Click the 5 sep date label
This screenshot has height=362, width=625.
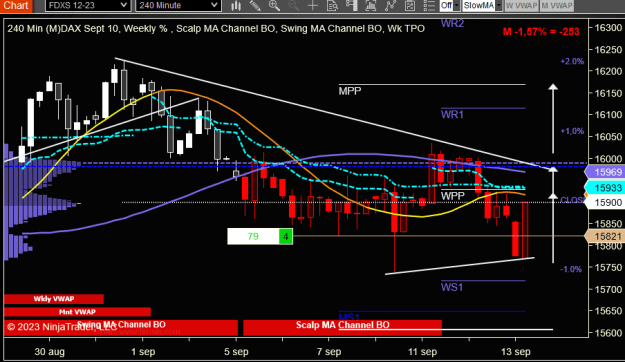236,352
